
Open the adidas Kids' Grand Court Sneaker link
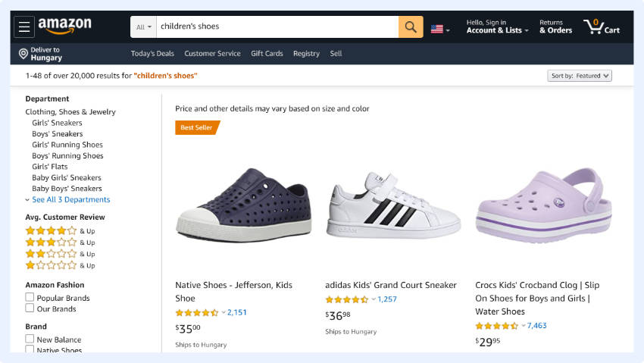click(391, 285)
